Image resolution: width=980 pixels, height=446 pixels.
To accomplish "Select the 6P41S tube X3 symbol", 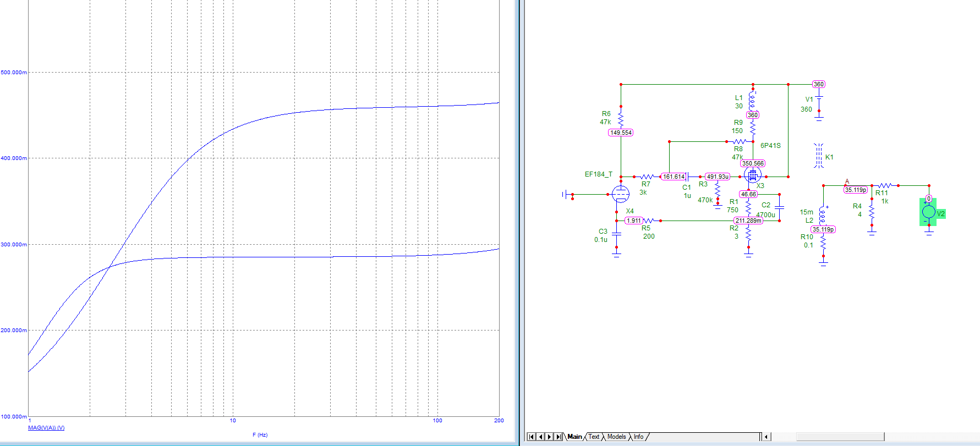I will [753, 176].
